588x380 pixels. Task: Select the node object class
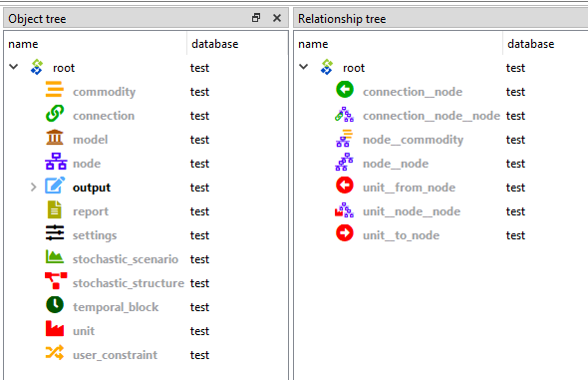pos(87,164)
